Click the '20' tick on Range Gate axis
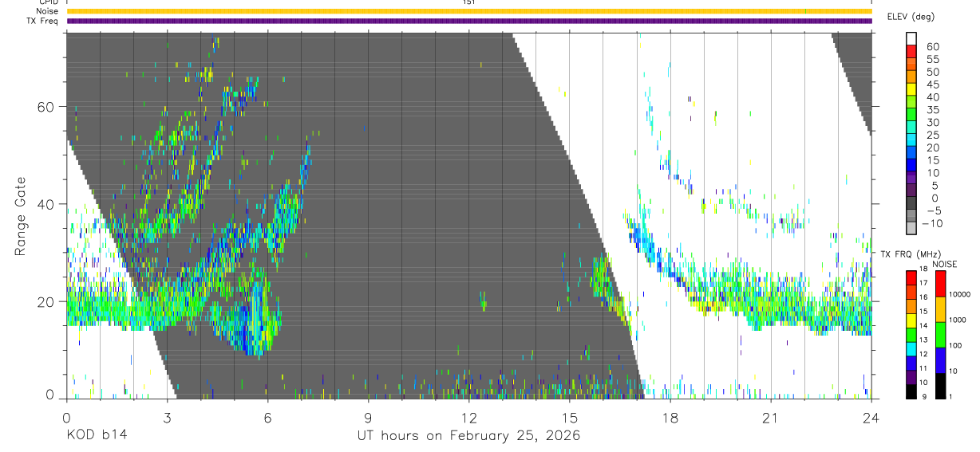 [x=45, y=301]
